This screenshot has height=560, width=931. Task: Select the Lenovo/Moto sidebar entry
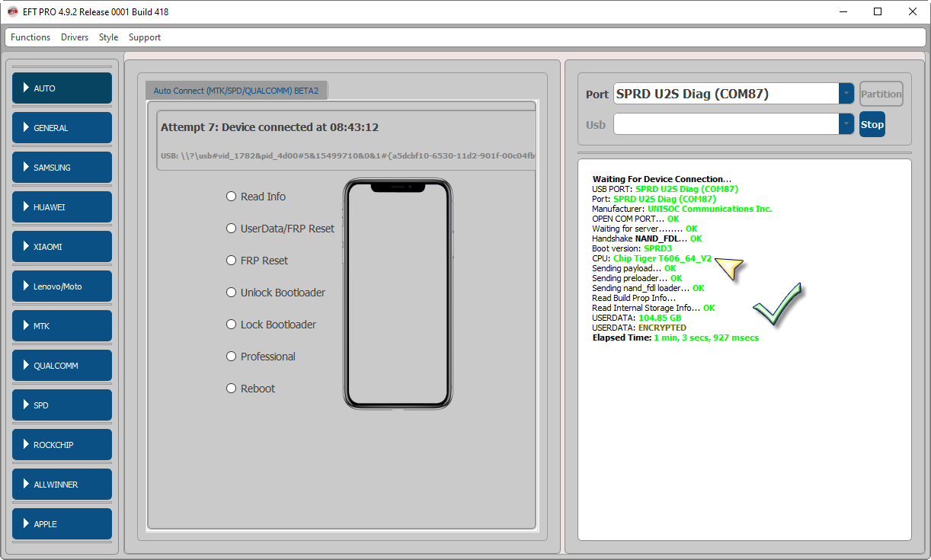61,286
